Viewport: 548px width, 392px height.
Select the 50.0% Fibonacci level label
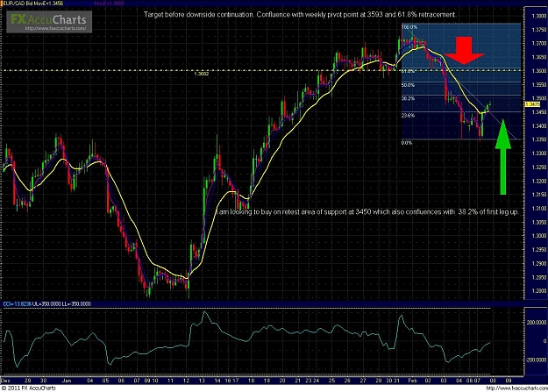409,85
